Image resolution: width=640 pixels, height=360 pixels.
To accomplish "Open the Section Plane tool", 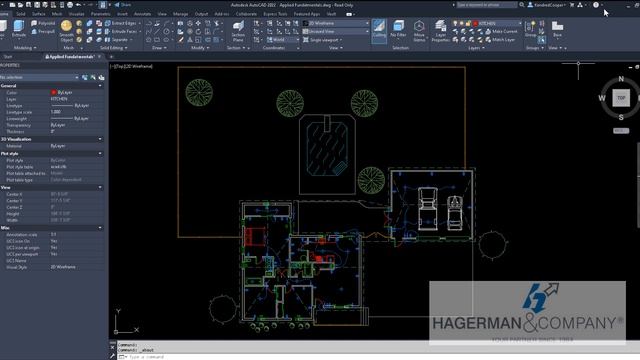I will pos(238,31).
